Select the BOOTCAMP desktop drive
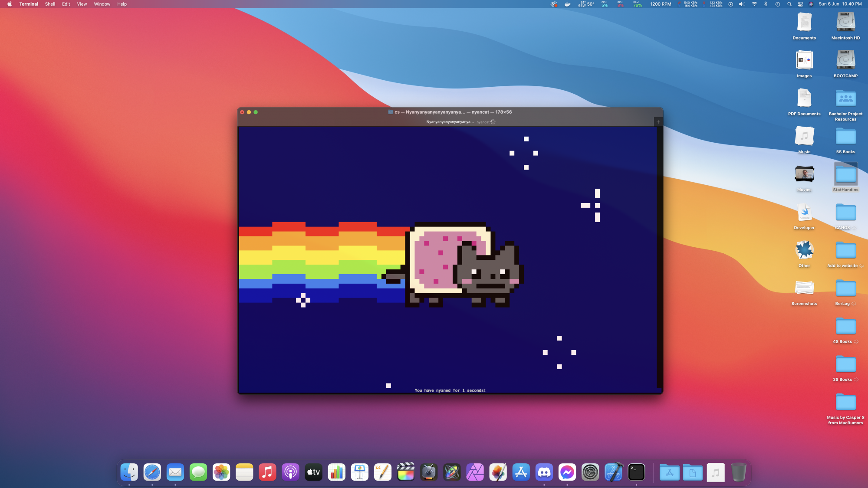The width and height of the screenshot is (868, 488). tap(845, 64)
